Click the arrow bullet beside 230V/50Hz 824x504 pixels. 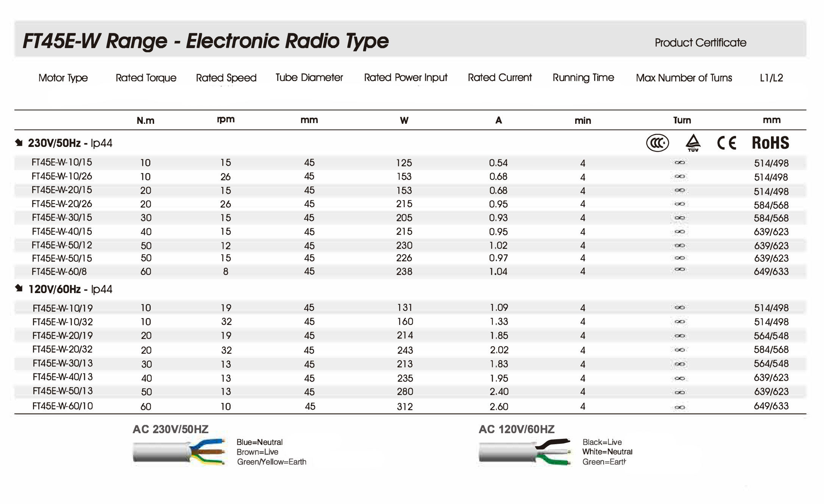(19, 143)
